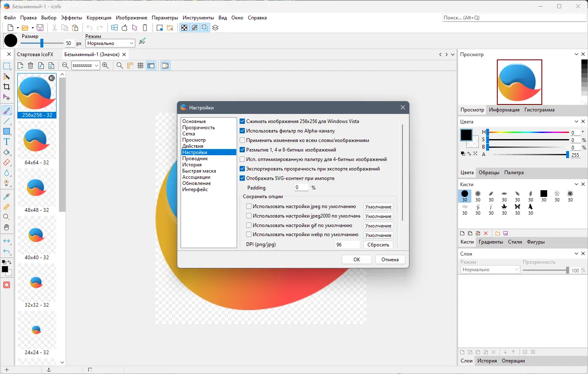588x374 pixels.
Task: Uncheck compress 256x256 images for Windows Vista
Action: pos(242,121)
